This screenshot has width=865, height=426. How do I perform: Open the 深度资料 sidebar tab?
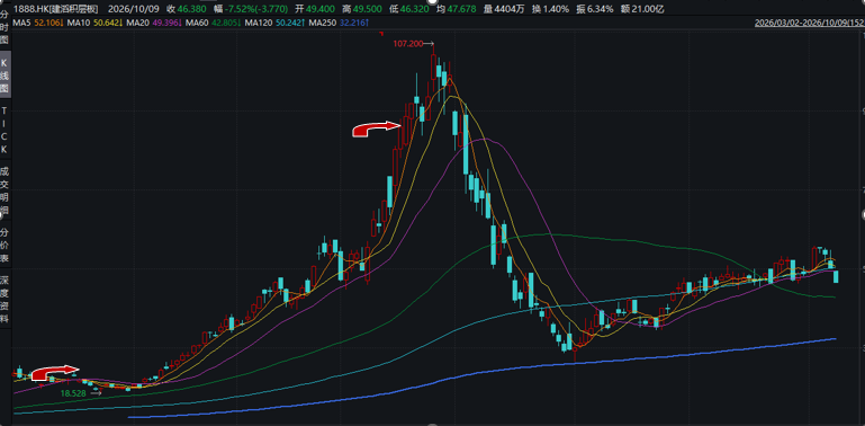4,298
